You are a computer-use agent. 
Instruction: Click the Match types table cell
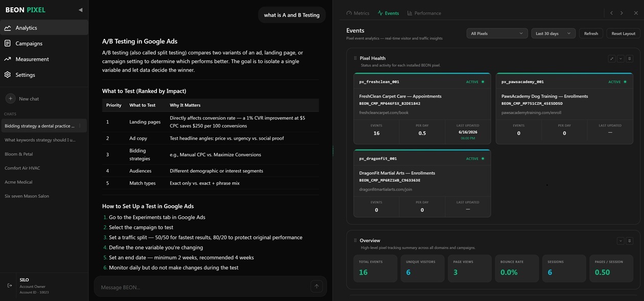[142, 183]
